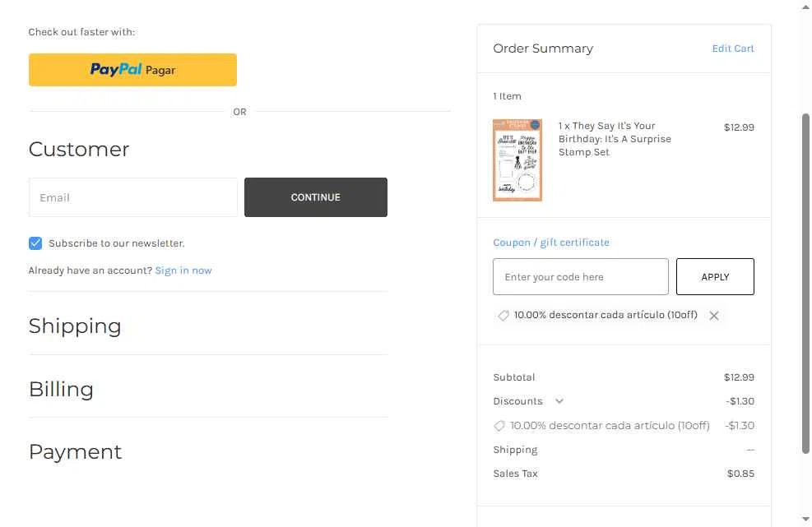Click the Customer heading
Screen dimensions: 812x527
[79, 150]
